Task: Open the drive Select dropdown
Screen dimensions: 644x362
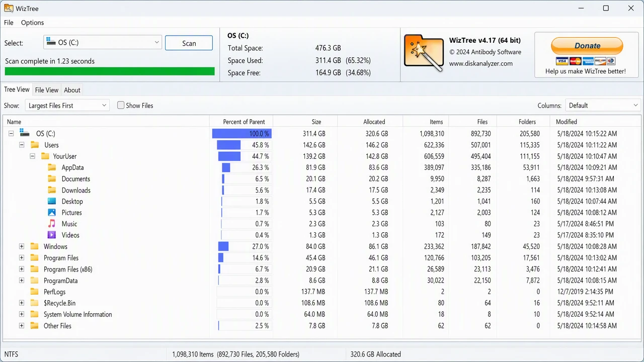Action: (103, 43)
